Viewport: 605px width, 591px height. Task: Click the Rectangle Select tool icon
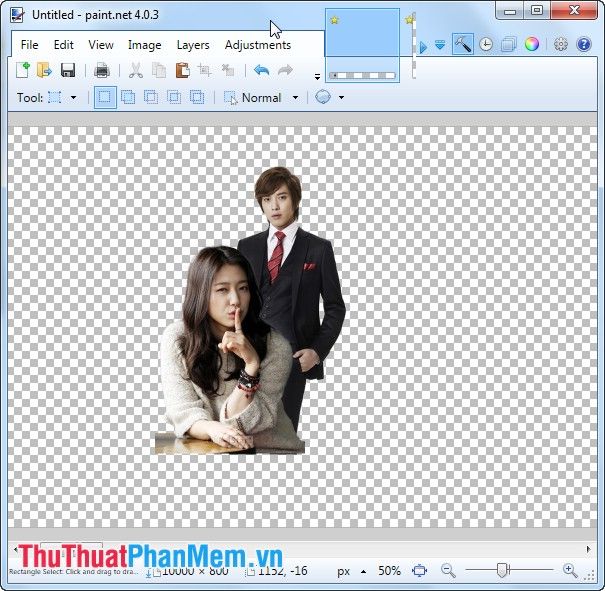pos(54,97)
